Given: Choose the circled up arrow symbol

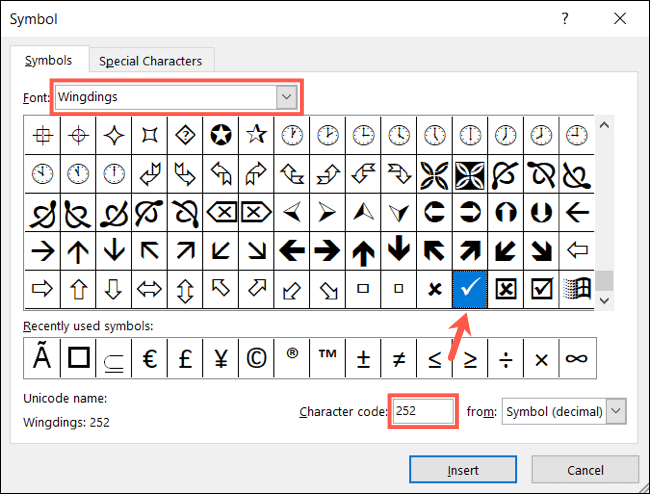Looking at the screenshot, I should coord(506,212).
